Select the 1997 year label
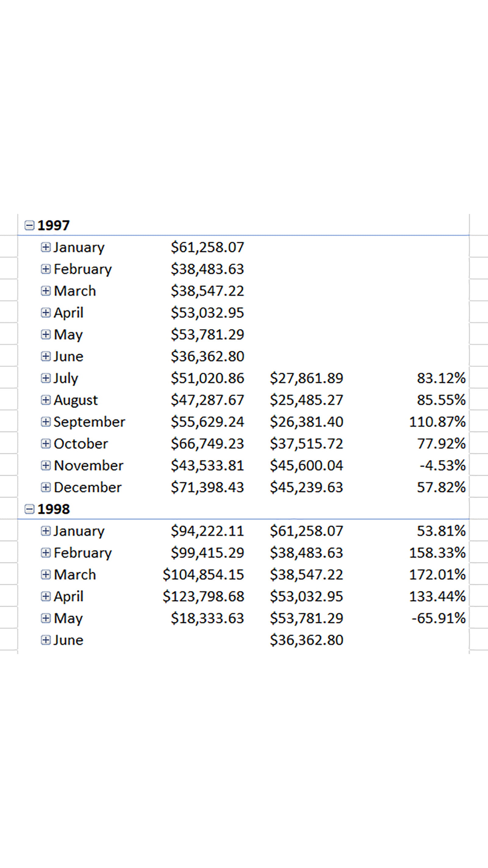The image size is (488, 868). coord(54,226)
